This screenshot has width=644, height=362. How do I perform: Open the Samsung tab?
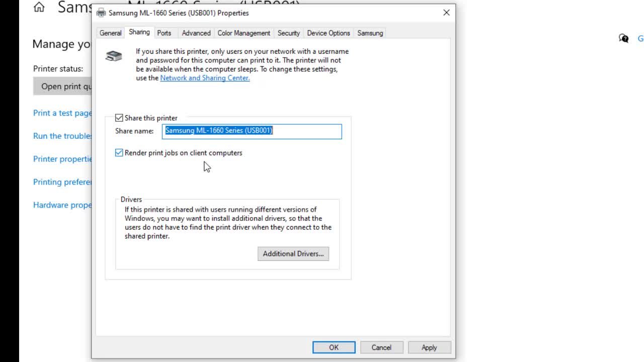[370, 33]
